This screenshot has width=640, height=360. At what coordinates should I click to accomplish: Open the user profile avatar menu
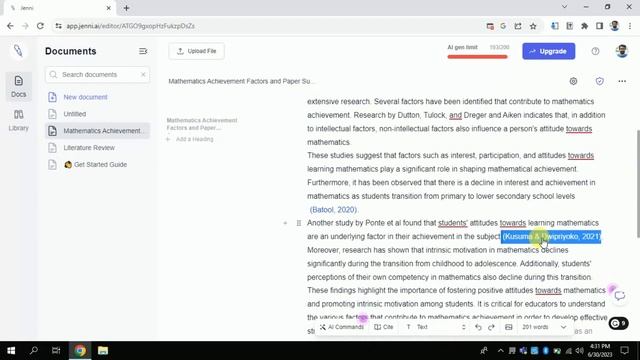pyautogui.click(x=622, y=51)
